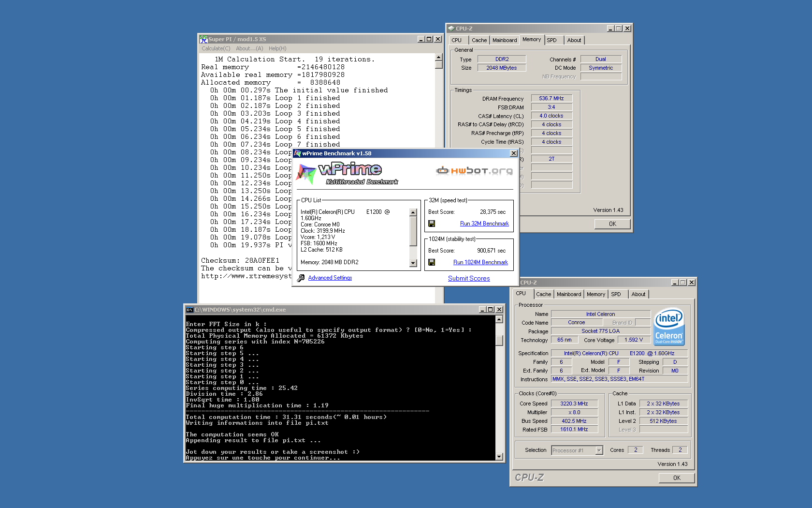
Task: Close the wPrime Benchmark window
Action: pyautogui.click(x=514, y=153)
